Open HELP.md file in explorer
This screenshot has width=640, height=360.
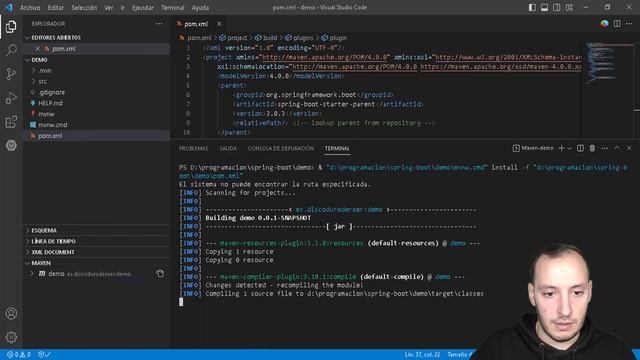click(96, 103)
